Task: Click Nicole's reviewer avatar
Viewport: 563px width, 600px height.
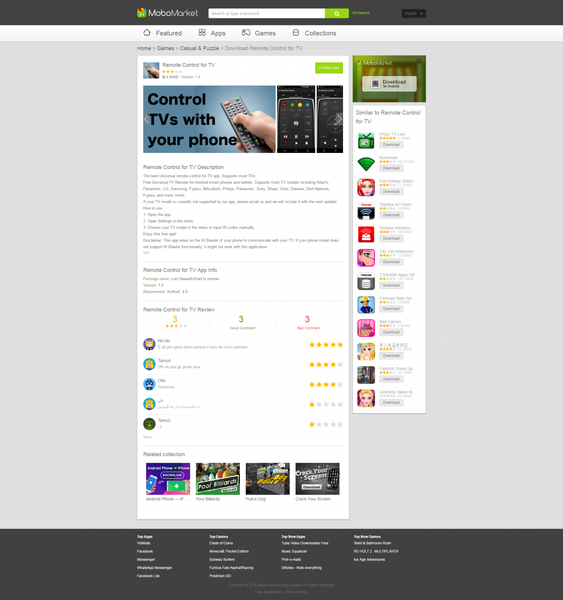Action: (x=149, y=344)
